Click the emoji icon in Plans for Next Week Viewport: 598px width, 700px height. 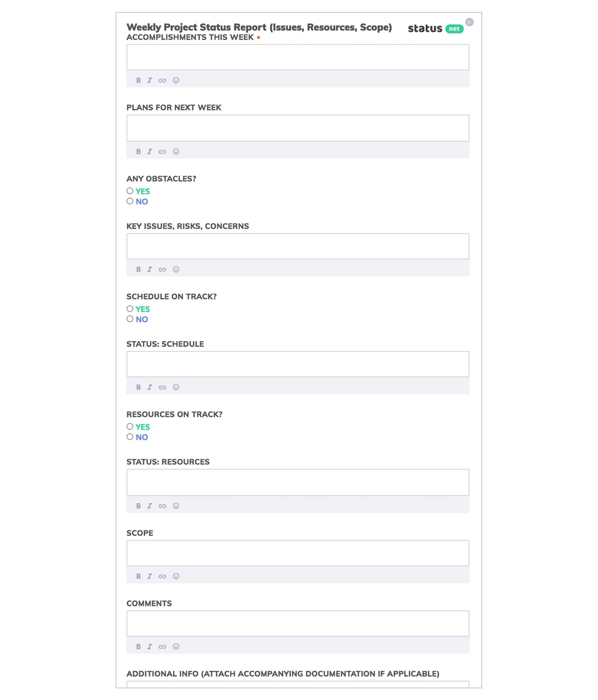pyautogui.click(x=176, y=151)
